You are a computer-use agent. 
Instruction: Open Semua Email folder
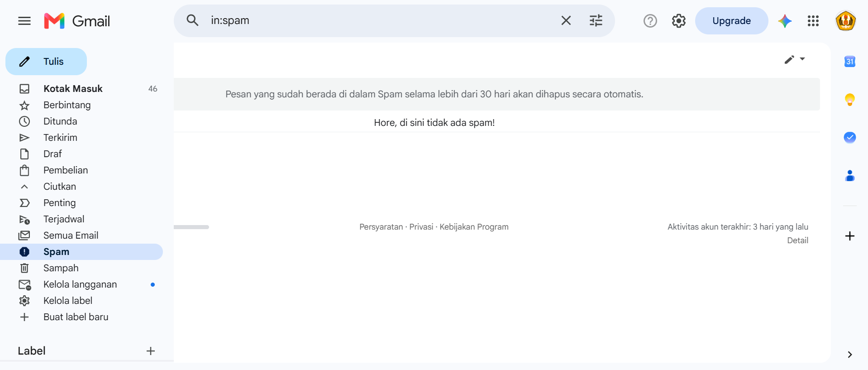tap(81, 235)
